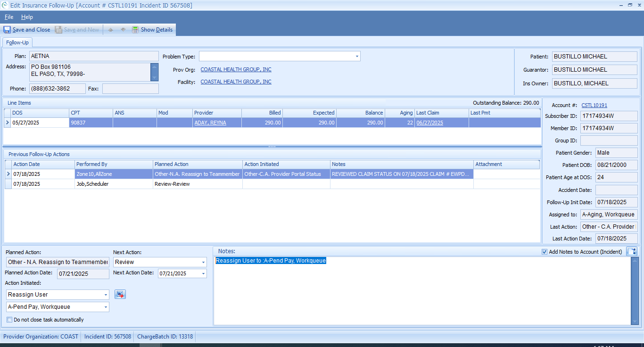Click the application logo icon in title bar
Image resolution: width=644 pixels, height=347 pixels.
pyautogui.click(x=5, y=5)
